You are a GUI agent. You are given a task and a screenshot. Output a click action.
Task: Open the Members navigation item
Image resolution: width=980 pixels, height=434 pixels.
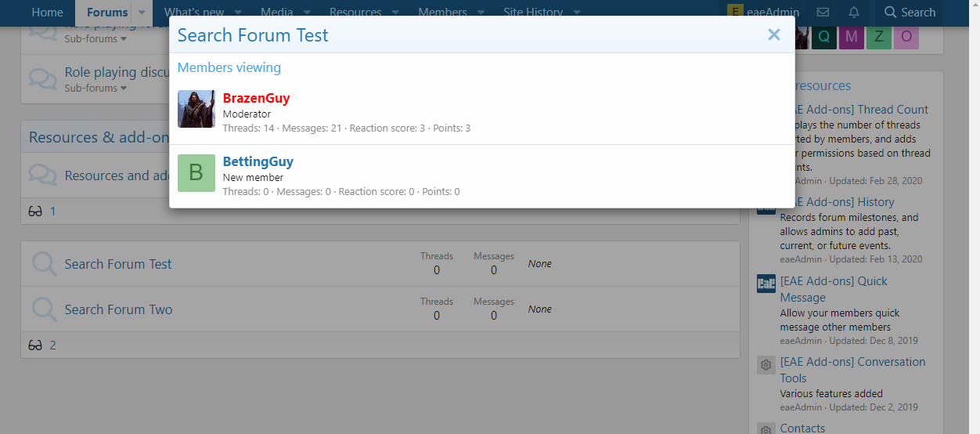tap(443, 13)
